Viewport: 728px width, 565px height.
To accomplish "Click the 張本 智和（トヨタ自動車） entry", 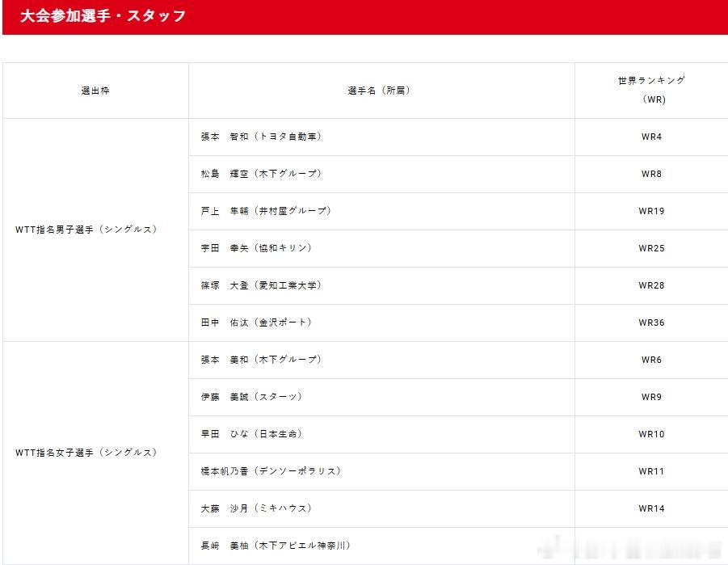I will click(x=259, y=137).
